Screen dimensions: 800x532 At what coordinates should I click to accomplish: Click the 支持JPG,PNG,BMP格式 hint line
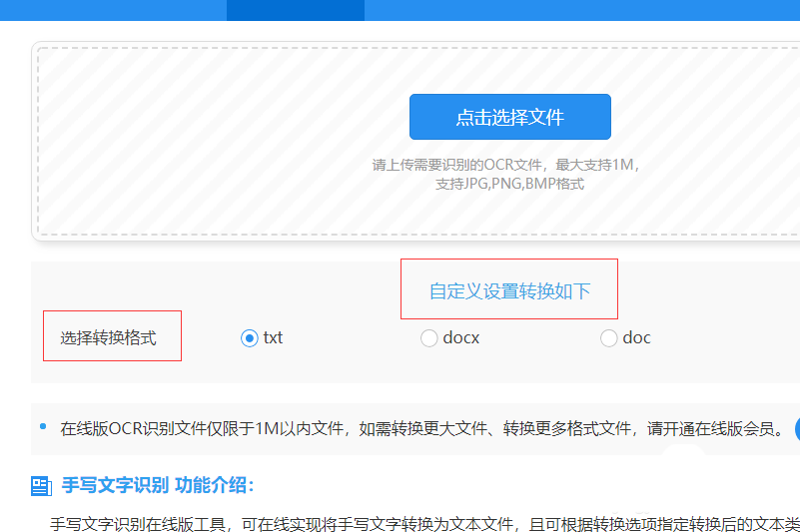[x=509, y=184]
